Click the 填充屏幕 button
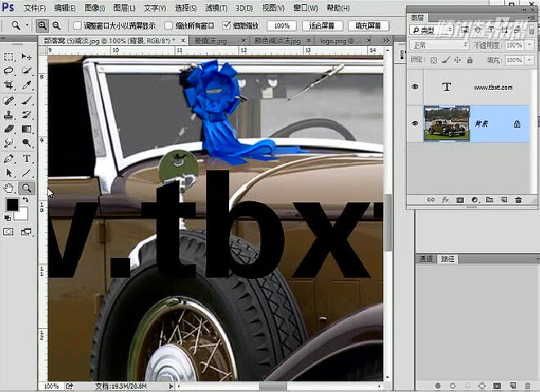This screenshot has width=540, height=392. [x=368, y=26]
